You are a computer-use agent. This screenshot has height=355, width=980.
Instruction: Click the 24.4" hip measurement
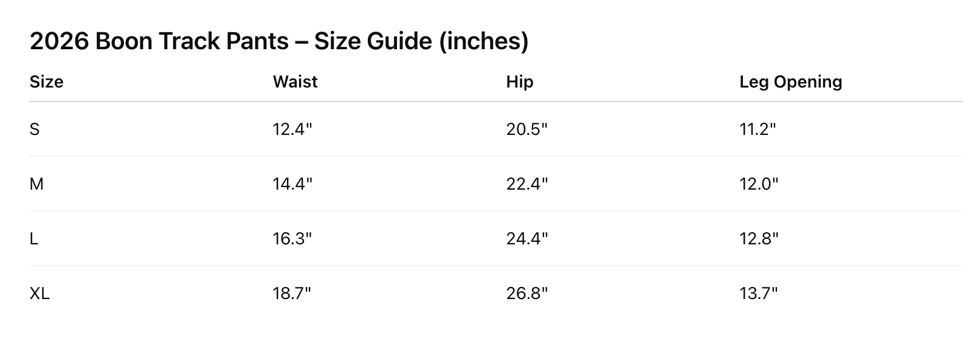[527, 238]
